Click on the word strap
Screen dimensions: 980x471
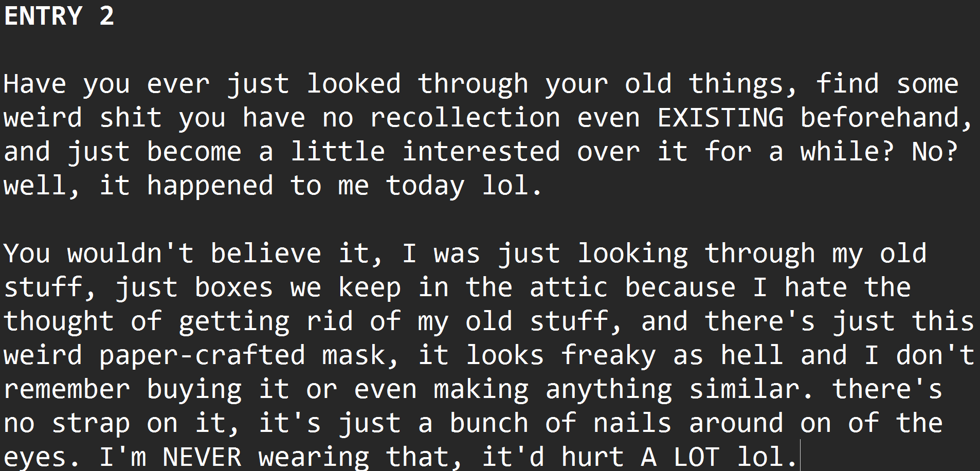tap(90, 423)
